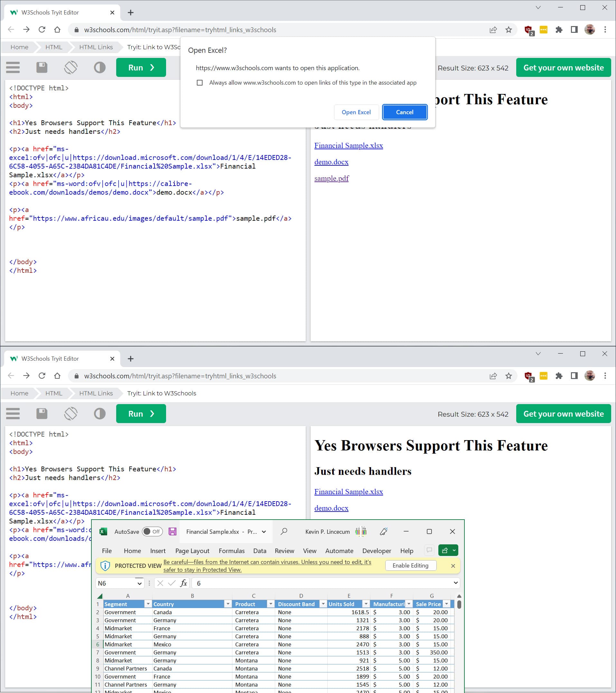Screen dimensions: 616x693
Task: Switch to the Excel Page Layout tab
Action: pos(192,550)
